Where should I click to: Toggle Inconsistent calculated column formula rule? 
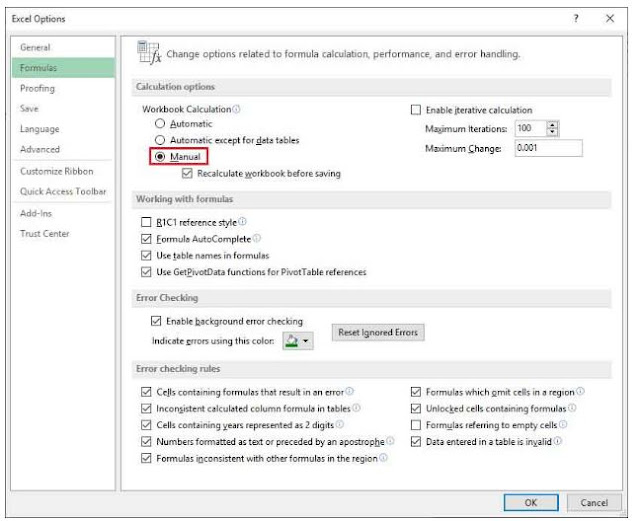click(146, 408)
